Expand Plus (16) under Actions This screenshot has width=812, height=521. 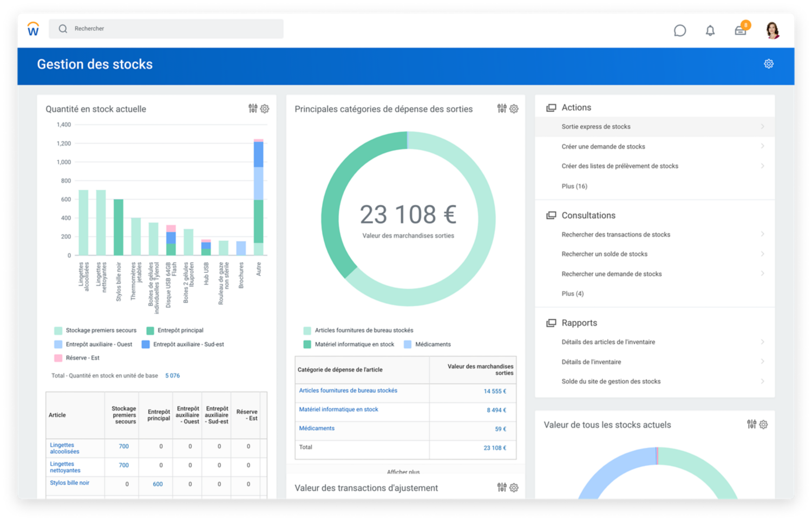(x=574, y=186)
